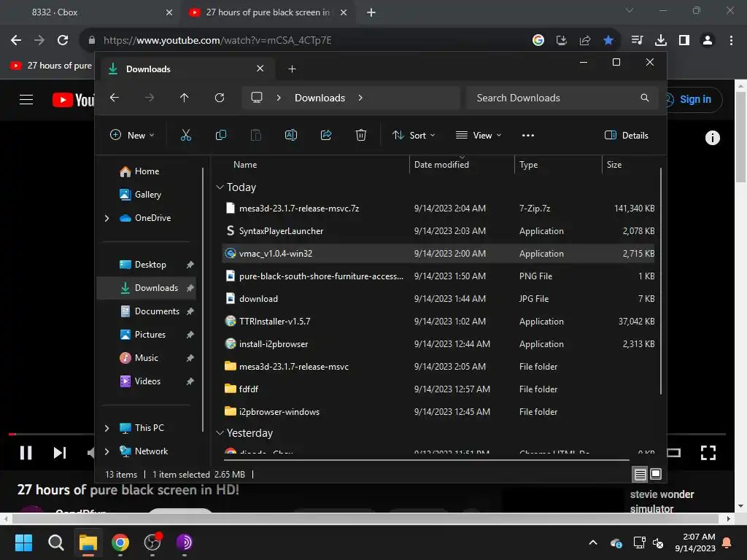
Task: Open the Sort dropdown
Action: click(414, 135)
